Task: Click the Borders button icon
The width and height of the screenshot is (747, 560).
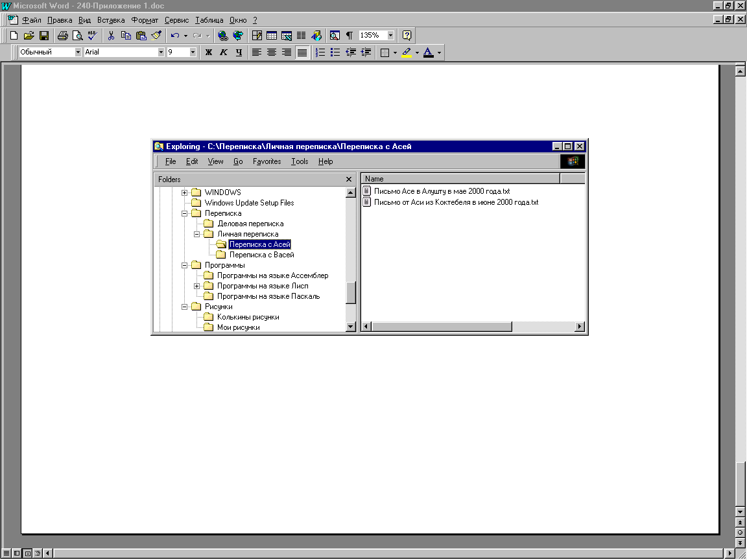Action: pos(385,52)
